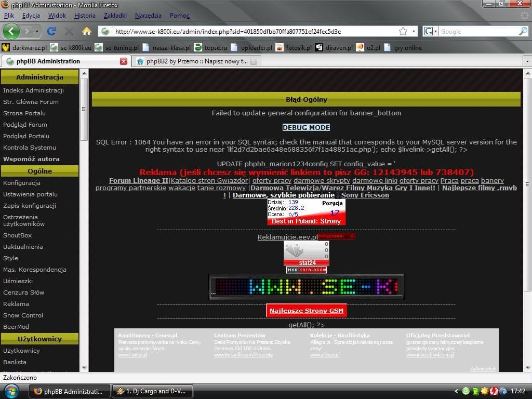The image size is (532, 399).
Task: Expand the address bar URL dropdown
Action: pyautogui.click(x=414, y=32)
